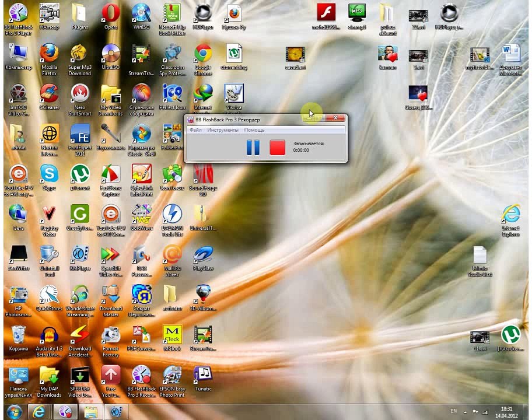The width and height of the screenshot is (532, 420).
Task: Select the GoldWave desktop icon
Action: (142, 218)
